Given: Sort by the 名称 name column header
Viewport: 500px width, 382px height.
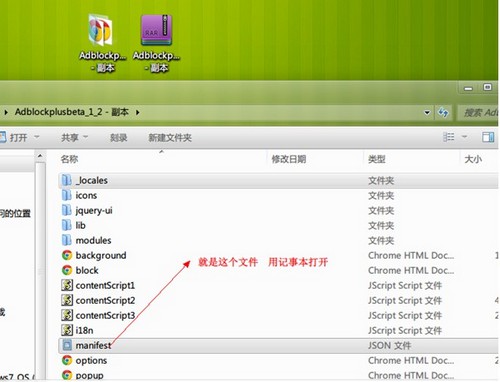Looking at the screenshot, I should (69, 159).
